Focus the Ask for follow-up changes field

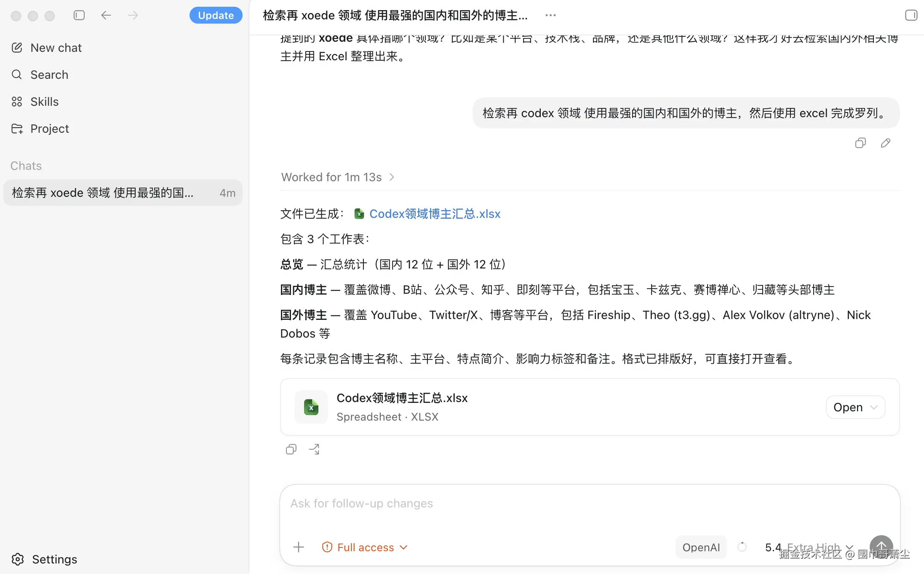click(x=590, y=504)
